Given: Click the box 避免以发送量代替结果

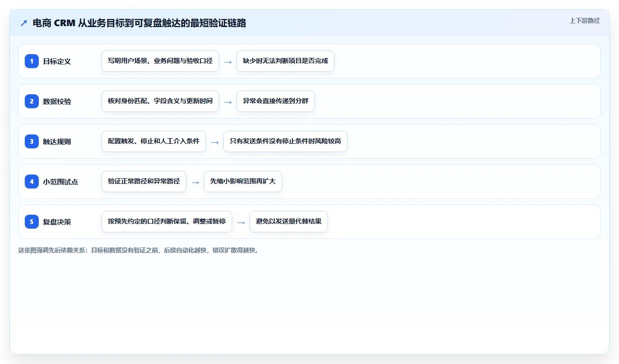Looking at the screenshot, I should tap(289, 222).
